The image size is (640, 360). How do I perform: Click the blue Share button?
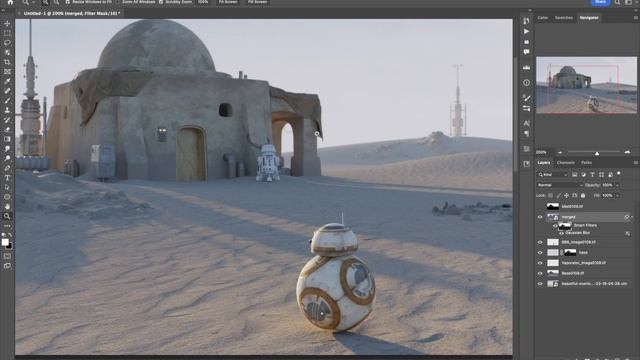tap(600, 2)
